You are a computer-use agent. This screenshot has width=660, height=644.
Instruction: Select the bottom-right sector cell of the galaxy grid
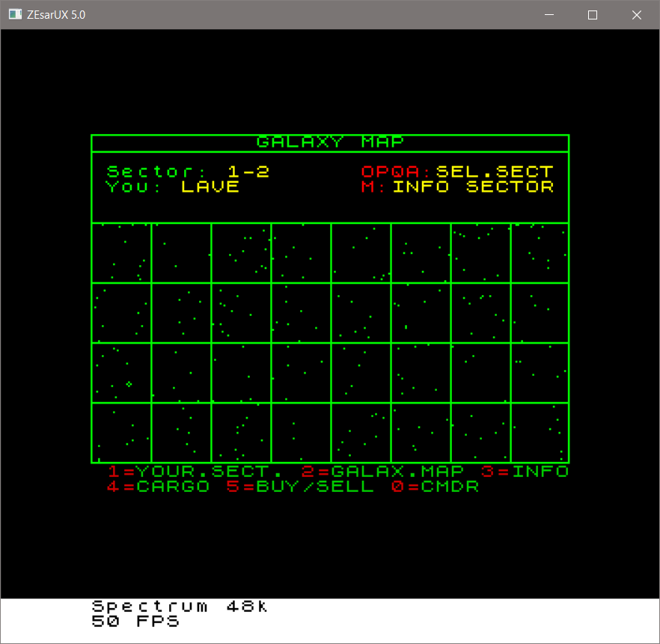point(540,433)
